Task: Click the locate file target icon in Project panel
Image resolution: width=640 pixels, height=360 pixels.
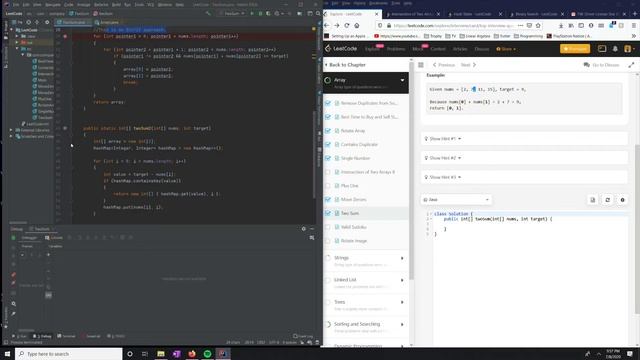Action: [x=28, y=22]
